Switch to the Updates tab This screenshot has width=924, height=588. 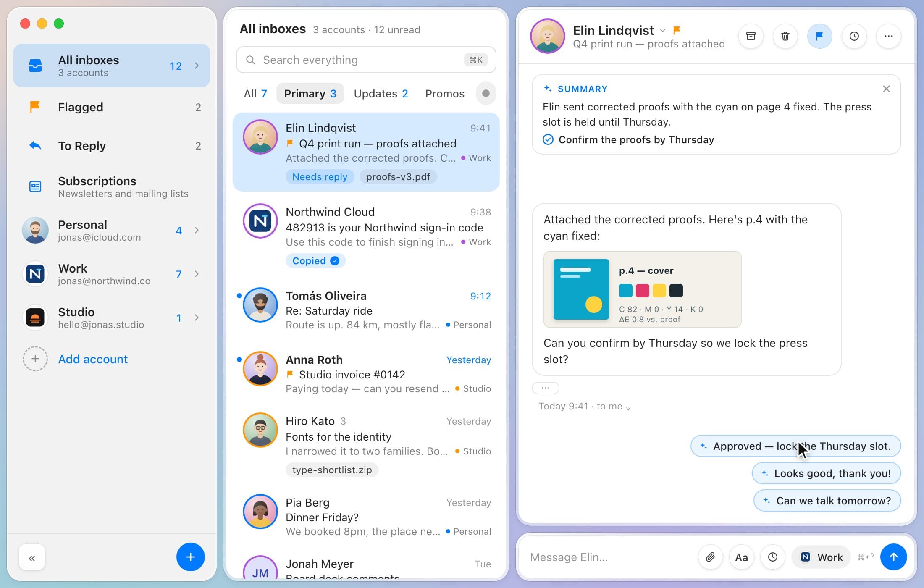point(381,93)
